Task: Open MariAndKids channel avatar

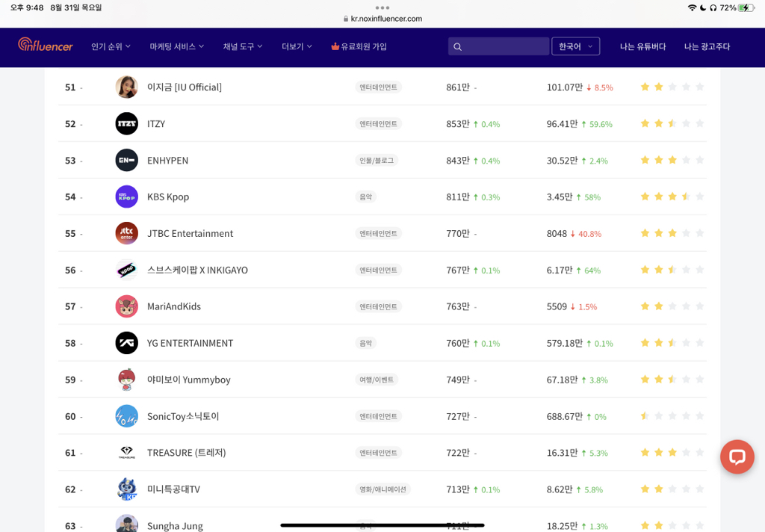Action: pyautogui.click(x=126, y=306)
